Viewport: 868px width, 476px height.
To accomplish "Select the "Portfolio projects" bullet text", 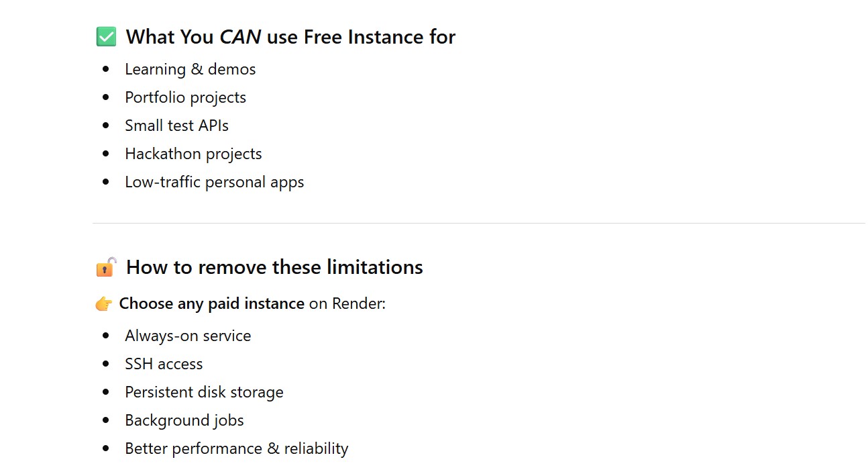I will click(x=185, y=97).
